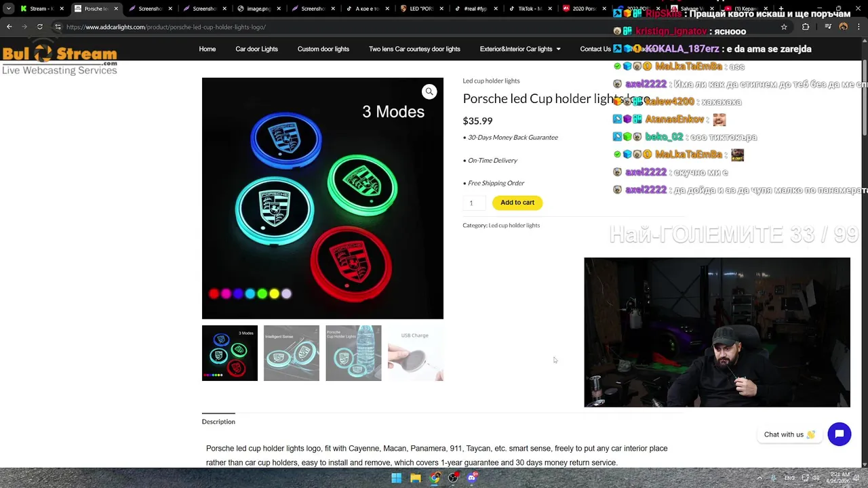Open volume control in system tray
Viewport: 868px width, 488px height.
816,478
